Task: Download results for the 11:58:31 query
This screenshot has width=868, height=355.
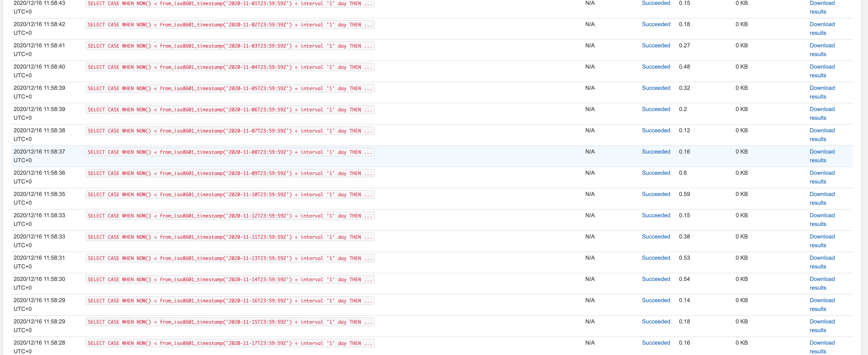Action: pos(822,262)
